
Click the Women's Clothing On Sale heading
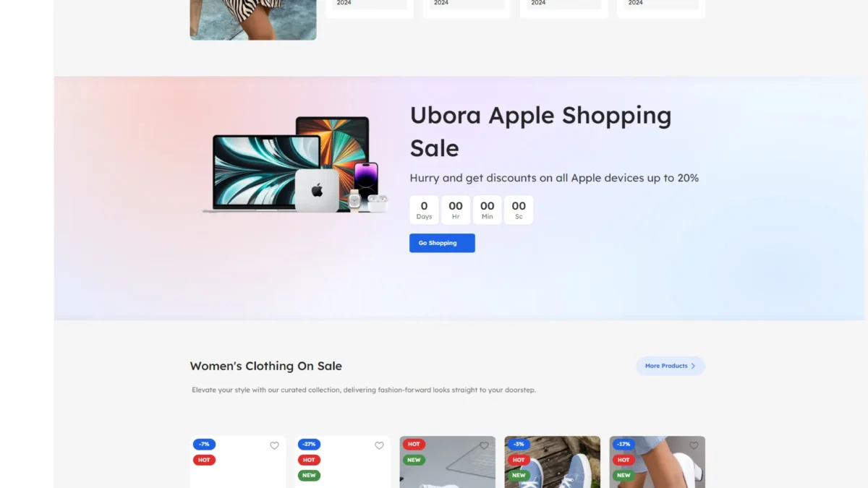pyautogui.click(x=265, y=366)
